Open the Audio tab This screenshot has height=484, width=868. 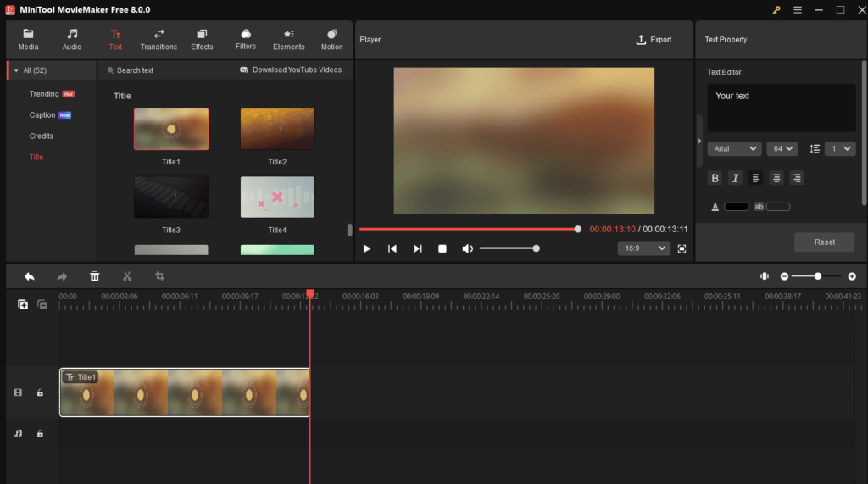pos(72,40)
